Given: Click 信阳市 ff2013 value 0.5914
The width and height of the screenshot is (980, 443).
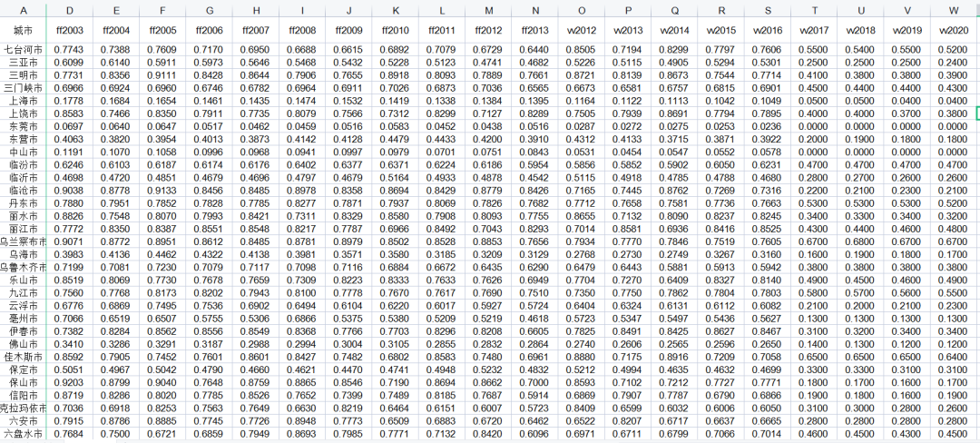Looking at the screenshot, I should point(534,396).
